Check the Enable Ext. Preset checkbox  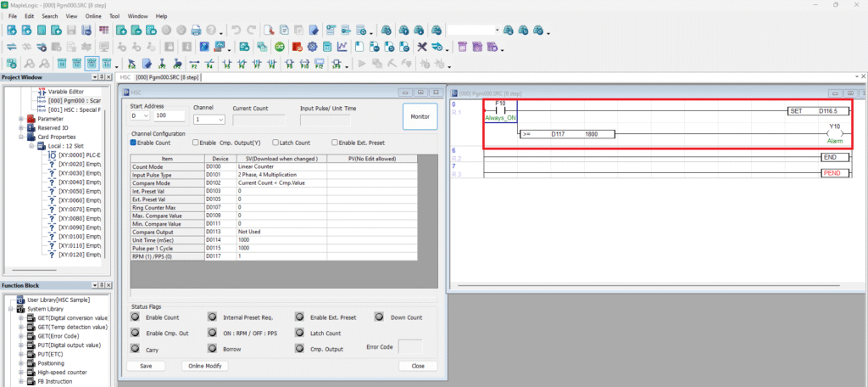(336, 143)
